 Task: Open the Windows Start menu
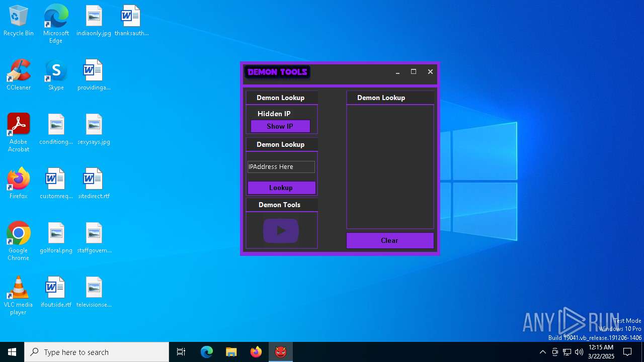(x=12, y=352)
